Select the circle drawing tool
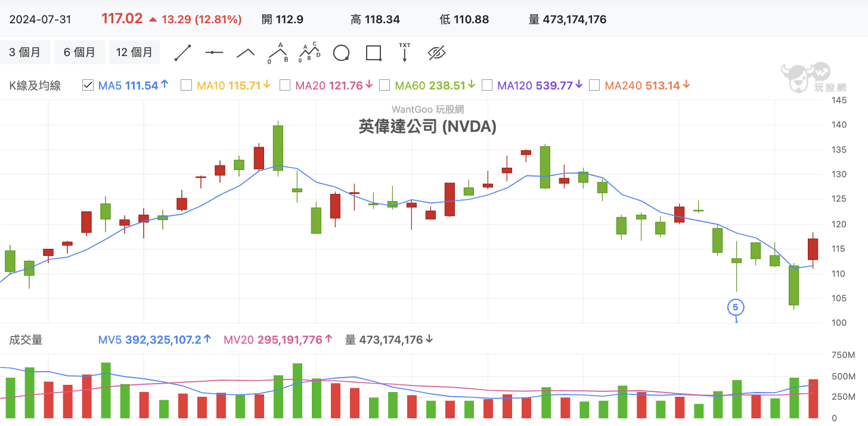868x426 pixels. pyautogui.click(x=341, y=53)
